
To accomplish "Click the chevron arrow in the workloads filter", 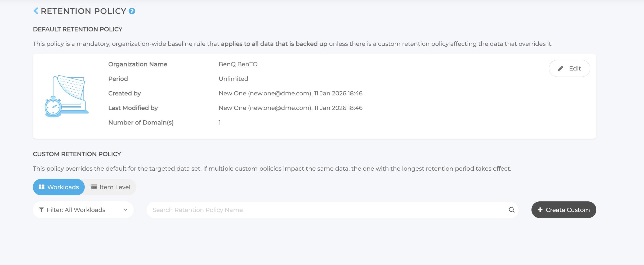I will [126, 210].
